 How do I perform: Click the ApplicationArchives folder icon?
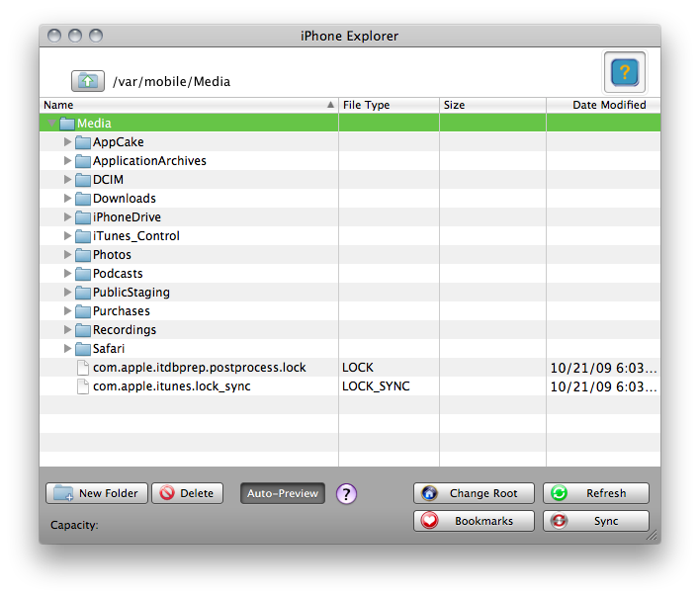[x=83, y=161]
